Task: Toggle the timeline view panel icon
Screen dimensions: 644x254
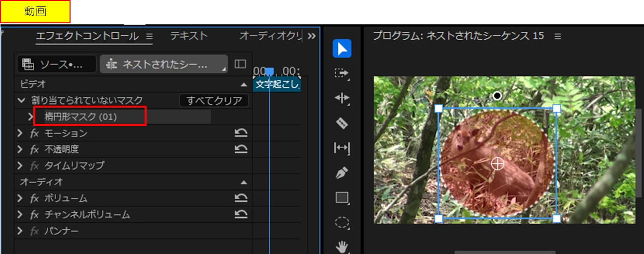Action: point(240,64)
